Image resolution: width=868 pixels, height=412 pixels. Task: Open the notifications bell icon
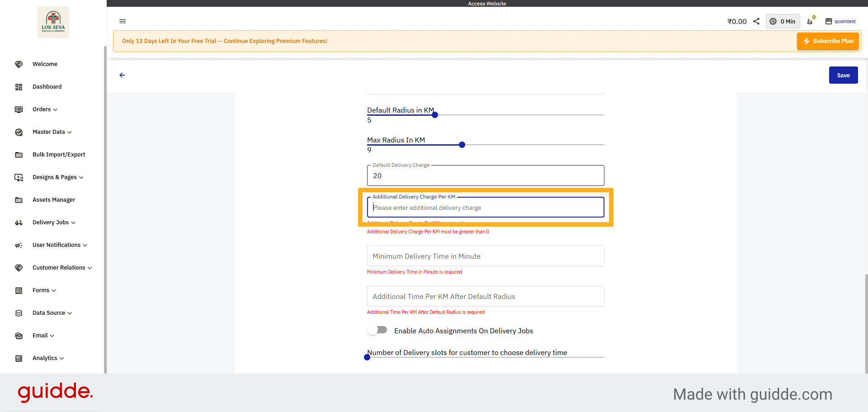coord(810,22)
